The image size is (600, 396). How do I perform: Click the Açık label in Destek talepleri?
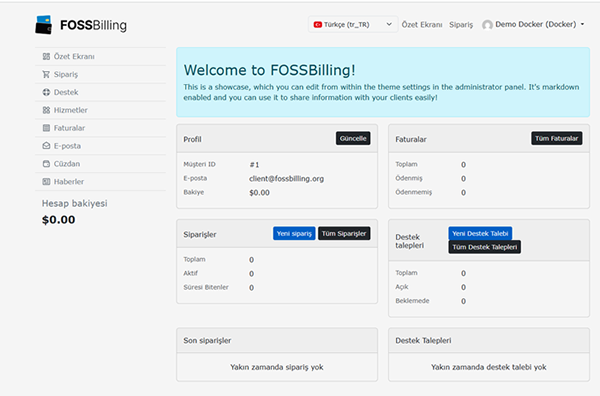[x=402, y=287]
